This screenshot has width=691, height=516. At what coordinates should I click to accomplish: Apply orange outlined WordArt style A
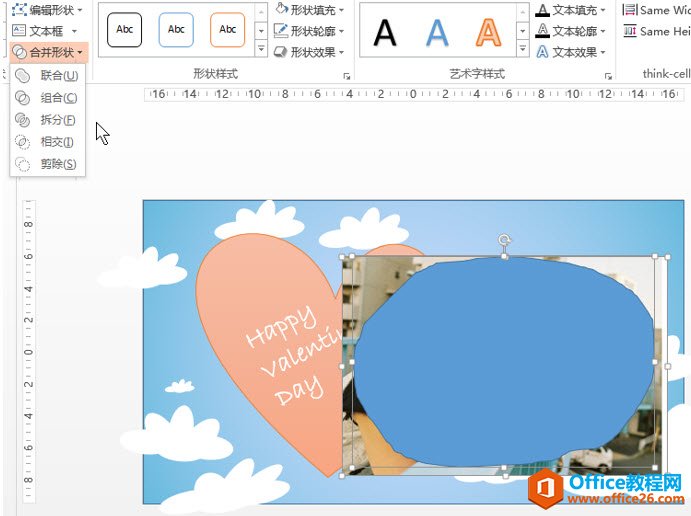point(488,32)
